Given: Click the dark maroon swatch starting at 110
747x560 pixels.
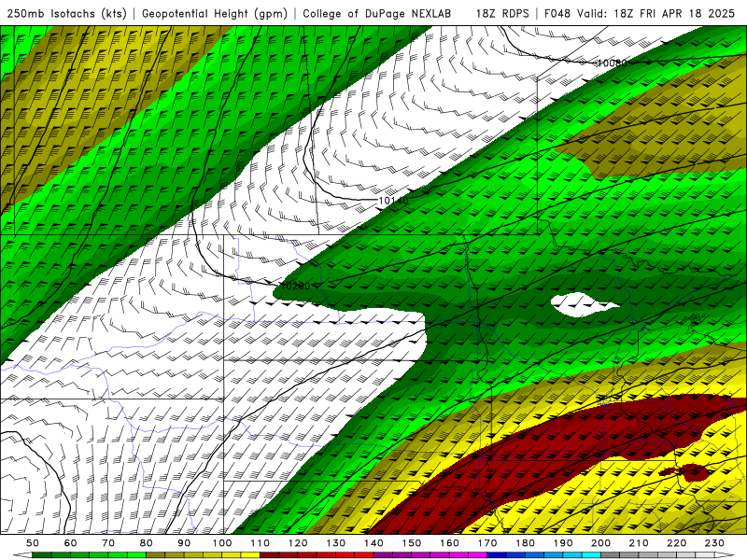Looking at the screenshot, I should (x=270, y=555).
